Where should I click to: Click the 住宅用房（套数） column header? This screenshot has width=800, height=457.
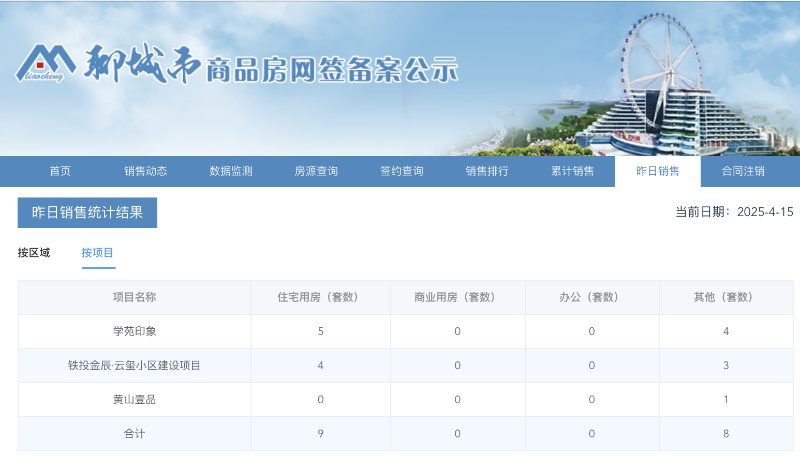(320, 297)
